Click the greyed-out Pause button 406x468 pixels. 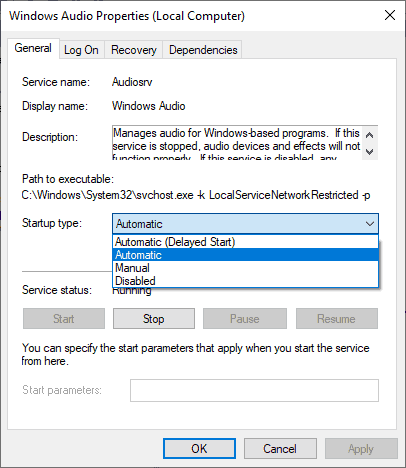point(245,319)
